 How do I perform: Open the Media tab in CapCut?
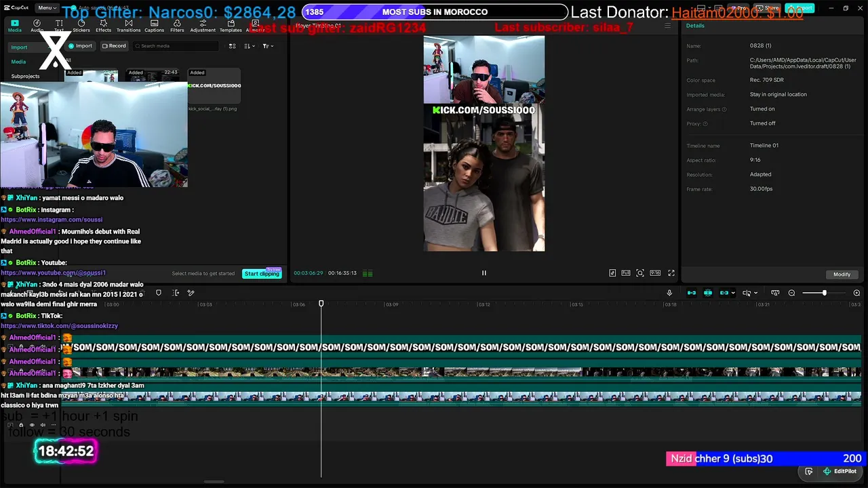click(x=15, y=26)
